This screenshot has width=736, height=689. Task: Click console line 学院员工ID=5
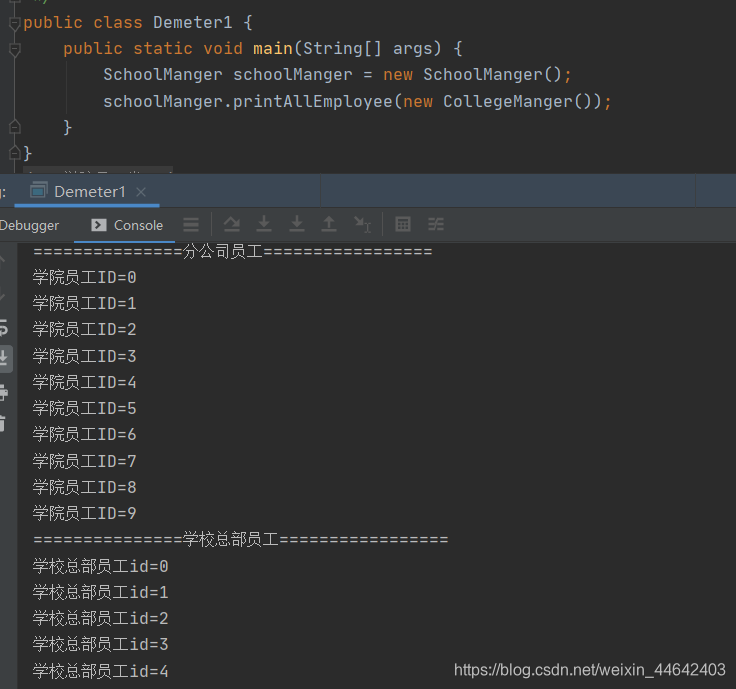84,408
